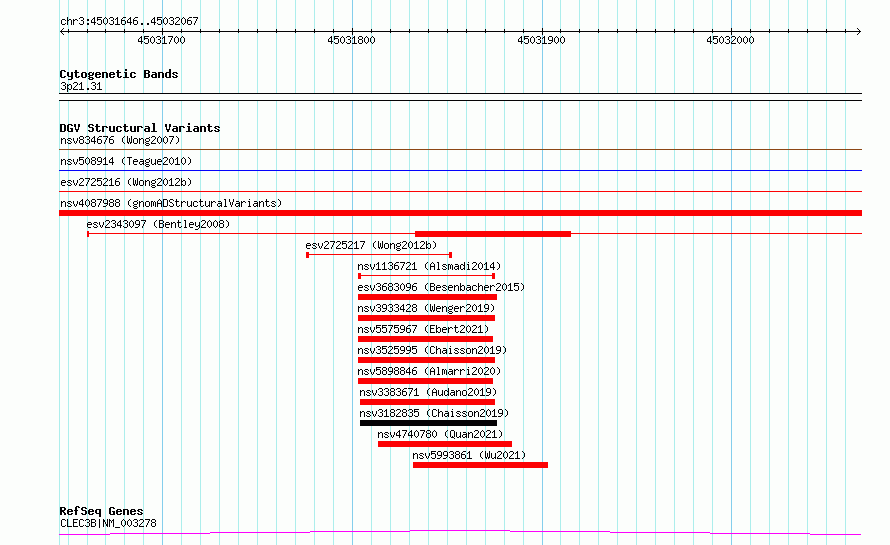Image resolution: width=890 pixels, height=545 pixels.
Task: Select the nsv3525995 (Chaisson2019) label
Action: (x=432, y=350)
